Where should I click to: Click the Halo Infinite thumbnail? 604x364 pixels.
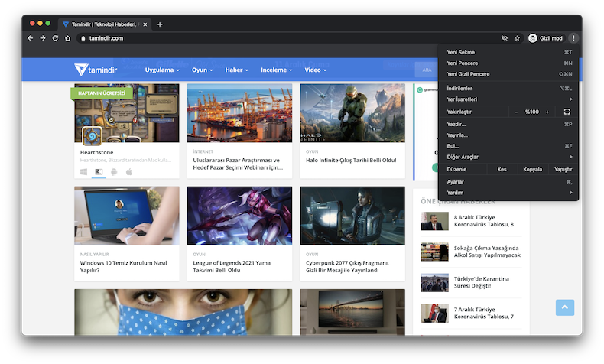[x=352, y=113]
